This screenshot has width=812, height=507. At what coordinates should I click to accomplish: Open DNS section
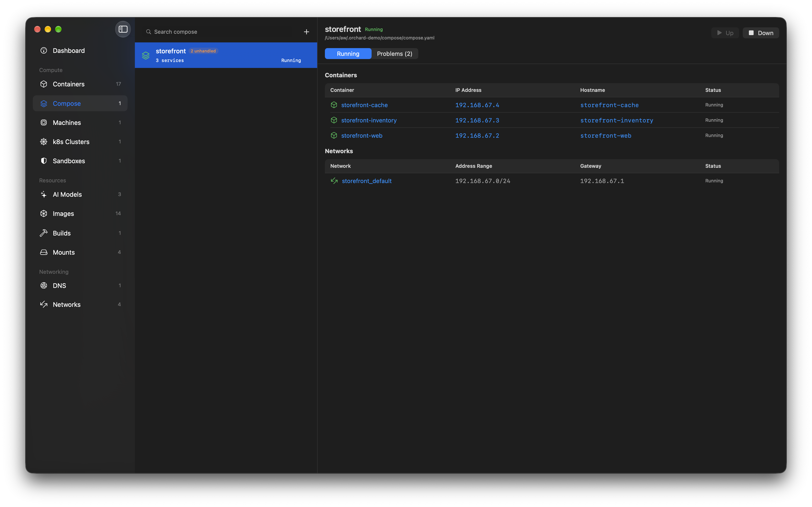pos(80,286)
